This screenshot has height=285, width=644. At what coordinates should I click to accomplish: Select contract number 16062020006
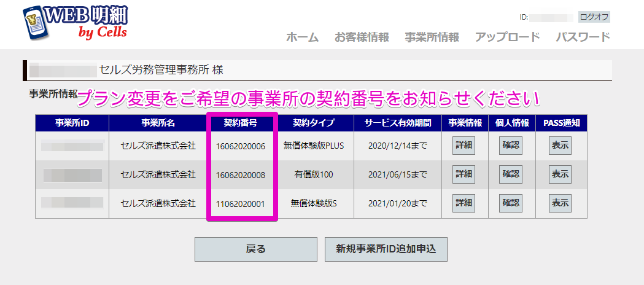click(x=241, y=146)
